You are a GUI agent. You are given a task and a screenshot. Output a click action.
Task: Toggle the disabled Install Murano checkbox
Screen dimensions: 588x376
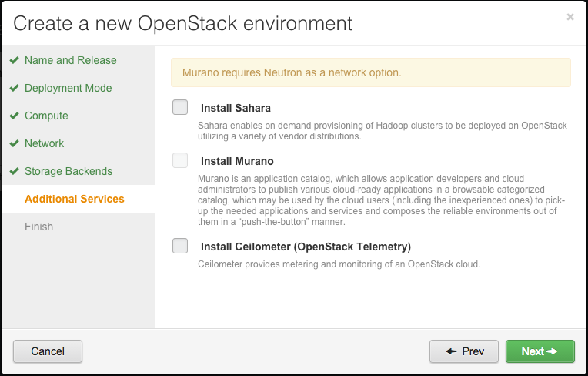click(x=180, y=160)
